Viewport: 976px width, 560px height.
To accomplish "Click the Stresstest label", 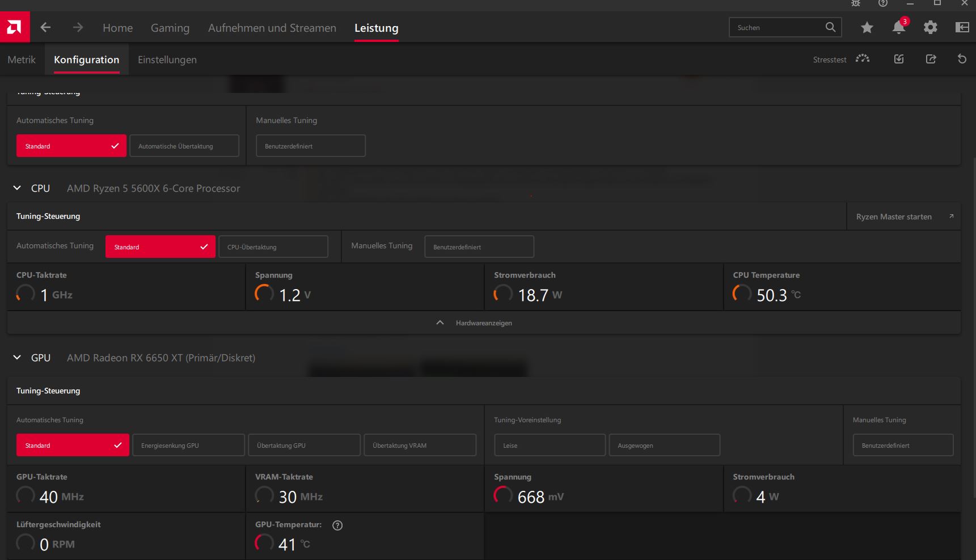I will pos(830,60).
